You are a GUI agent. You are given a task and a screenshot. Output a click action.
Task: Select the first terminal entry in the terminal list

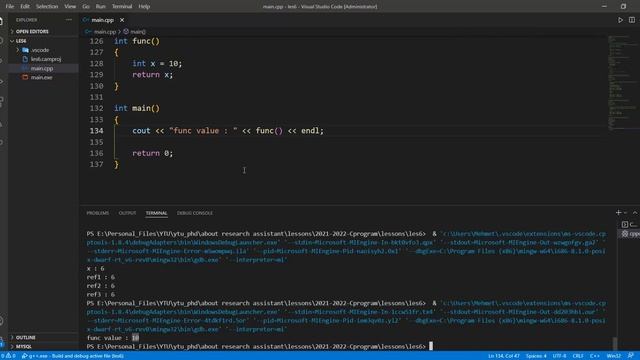[x=629, y=224]
